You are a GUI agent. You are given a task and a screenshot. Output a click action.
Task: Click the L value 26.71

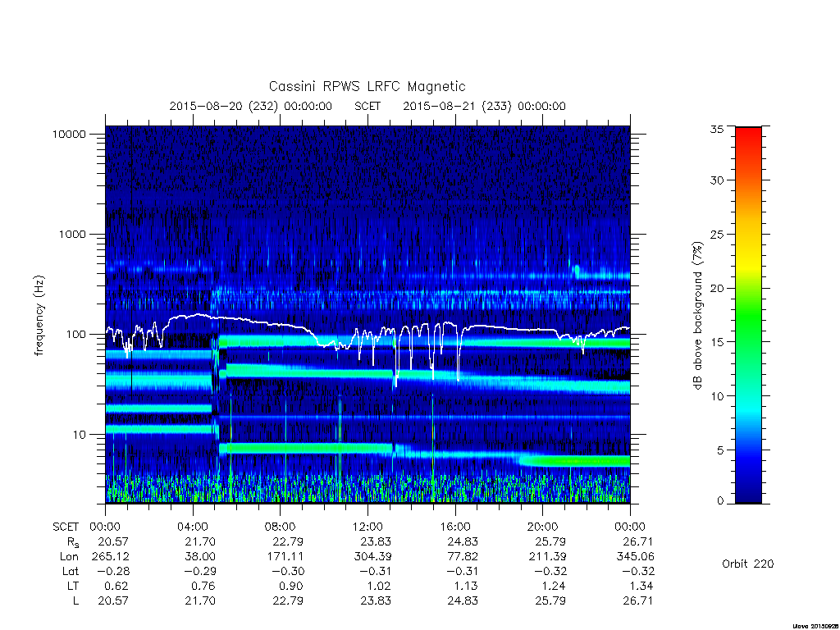(637, 600)
